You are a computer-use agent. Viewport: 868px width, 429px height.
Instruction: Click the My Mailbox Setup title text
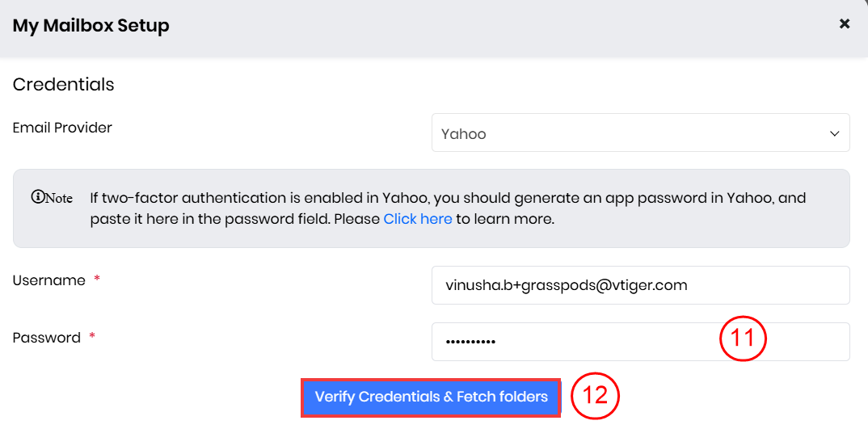[91, 26]
